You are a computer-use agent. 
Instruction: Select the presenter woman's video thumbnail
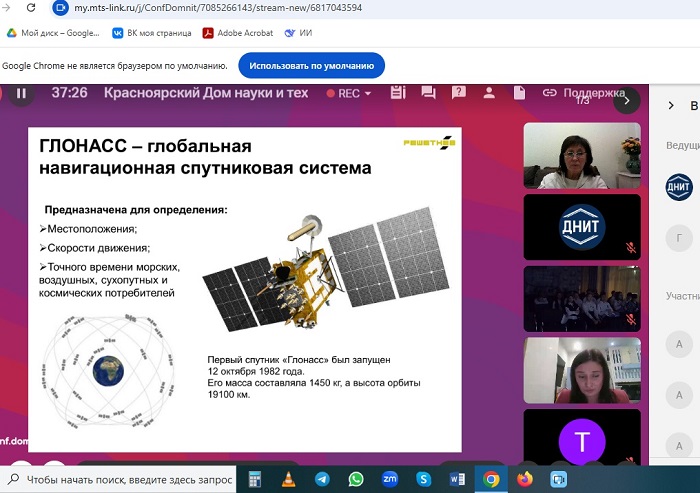click(x=581, y=157)
